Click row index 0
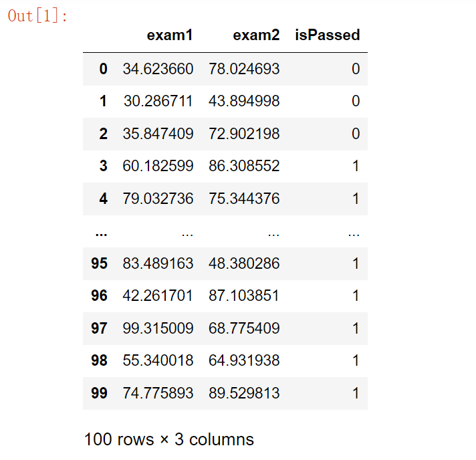The width and height of the screenshot is (476, 460). coord(103,69)
